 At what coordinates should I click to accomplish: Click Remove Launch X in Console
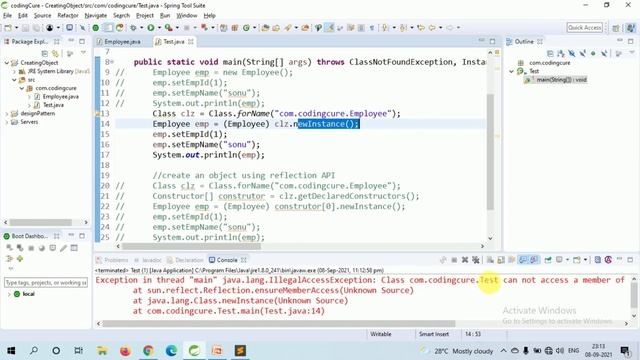tap(465, 260)
